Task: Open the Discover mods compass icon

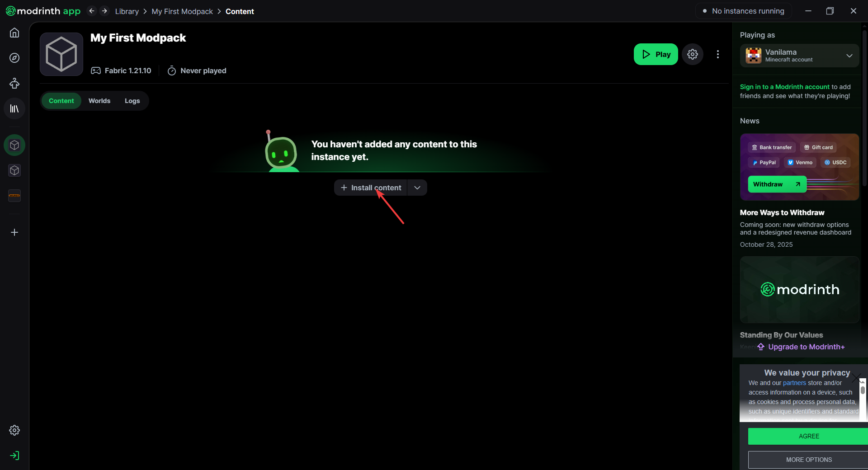Action: pyautogui.click(x=14, y=58)
